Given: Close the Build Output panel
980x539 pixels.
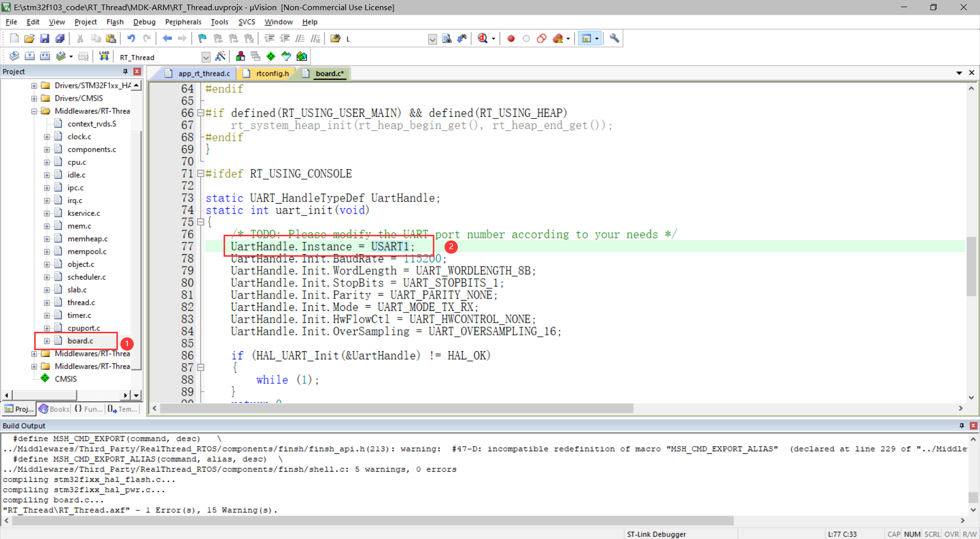Looking at the screenshot, I should [x=973, y=426].
